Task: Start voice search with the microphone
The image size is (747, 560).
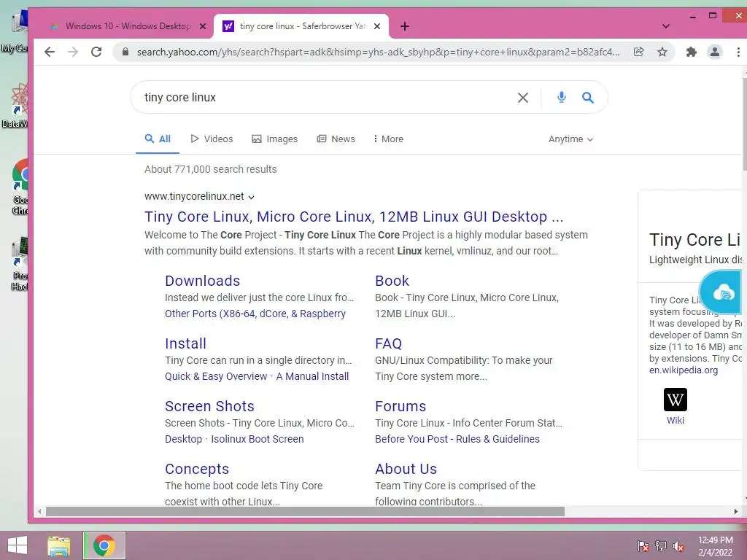Action: (562, 97)
